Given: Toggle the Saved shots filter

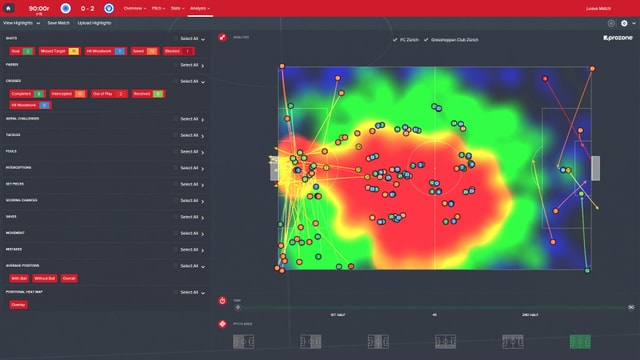Looking at the screenshot, I should 144,51.
